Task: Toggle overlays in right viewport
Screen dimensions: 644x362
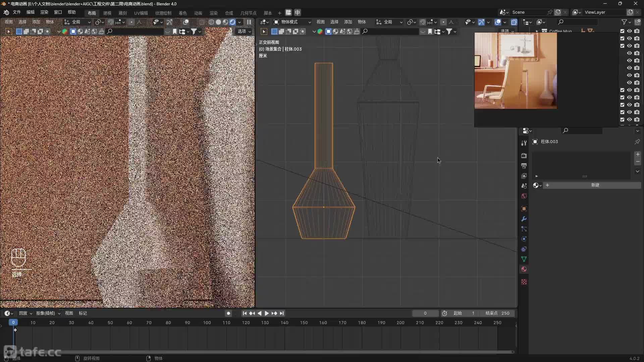Action: click(498, 22)
